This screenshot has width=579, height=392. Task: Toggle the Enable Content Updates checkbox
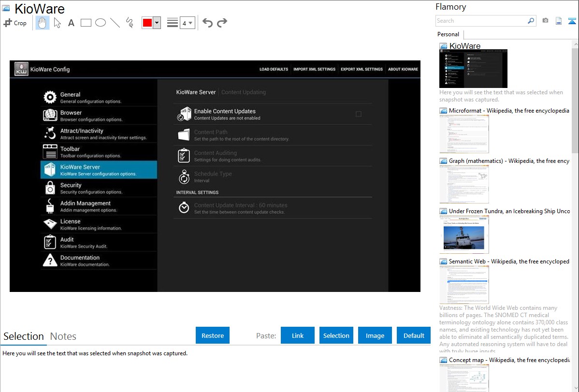coord(359,114)
